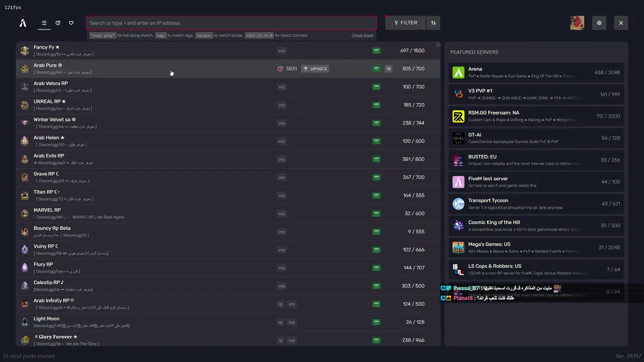
Task: Open the user profile avatar
Action: 577,23
